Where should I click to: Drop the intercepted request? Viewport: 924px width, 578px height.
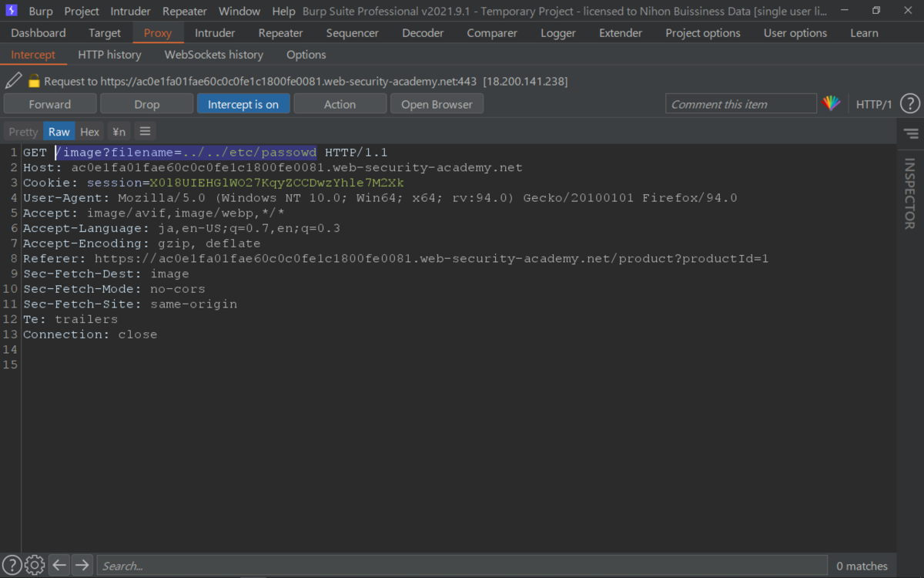pos(147,104)
